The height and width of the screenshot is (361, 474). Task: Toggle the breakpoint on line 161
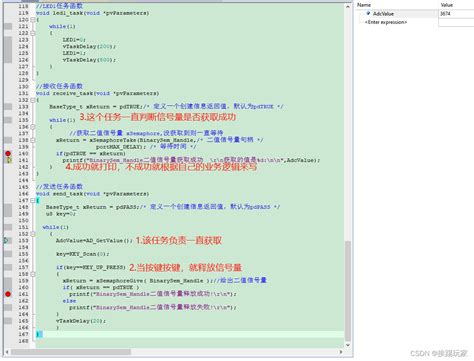tap(8, 294)
